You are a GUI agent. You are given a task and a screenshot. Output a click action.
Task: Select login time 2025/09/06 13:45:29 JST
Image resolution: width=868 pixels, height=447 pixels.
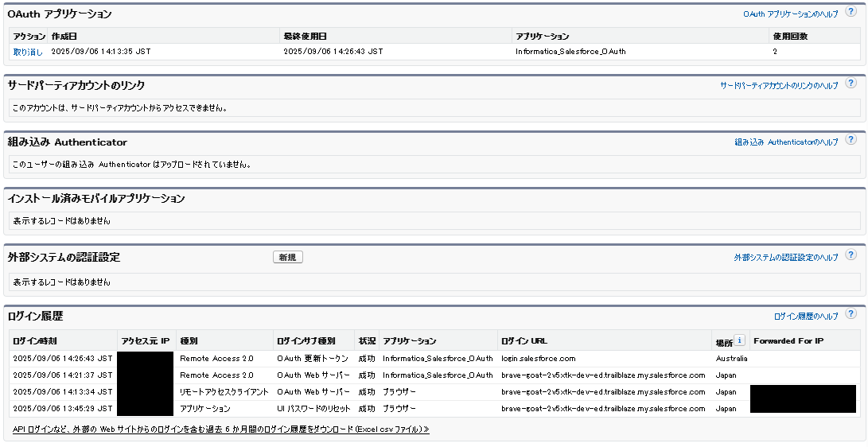click(x=63, y=408)
